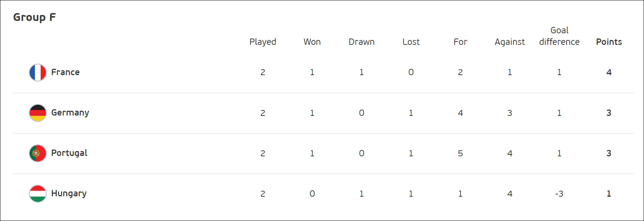The image size is (644, 221).
Task: Click the France flag icon
Action: 38,73
